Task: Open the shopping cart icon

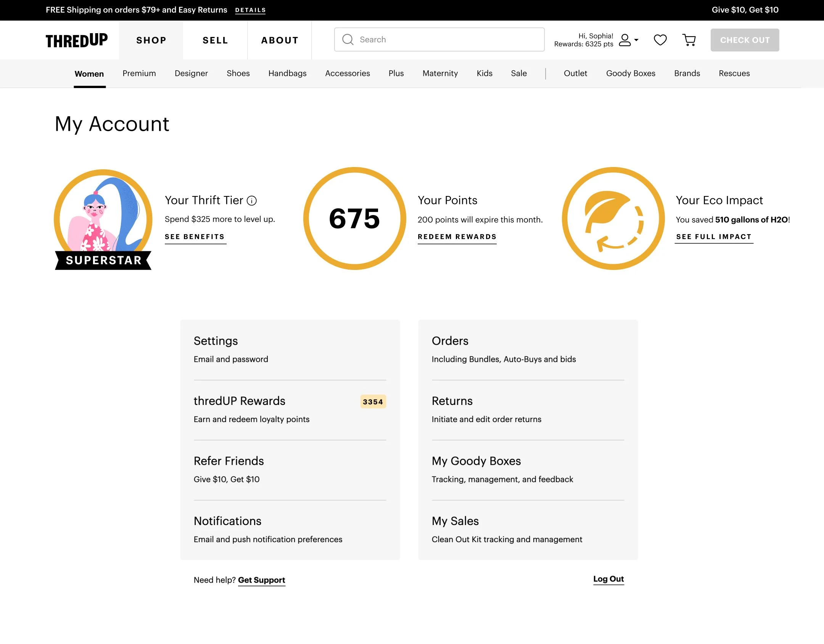Action: coord(689,40)
